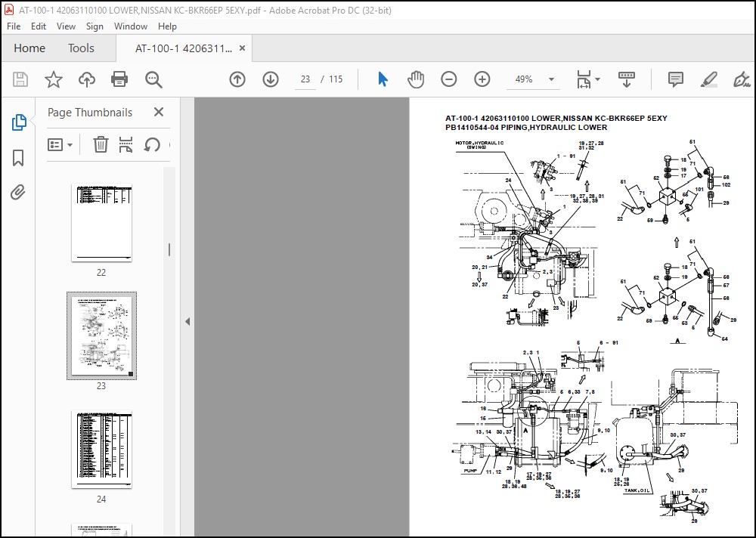Open the Attachments paperclip pane

pos(18,193)
